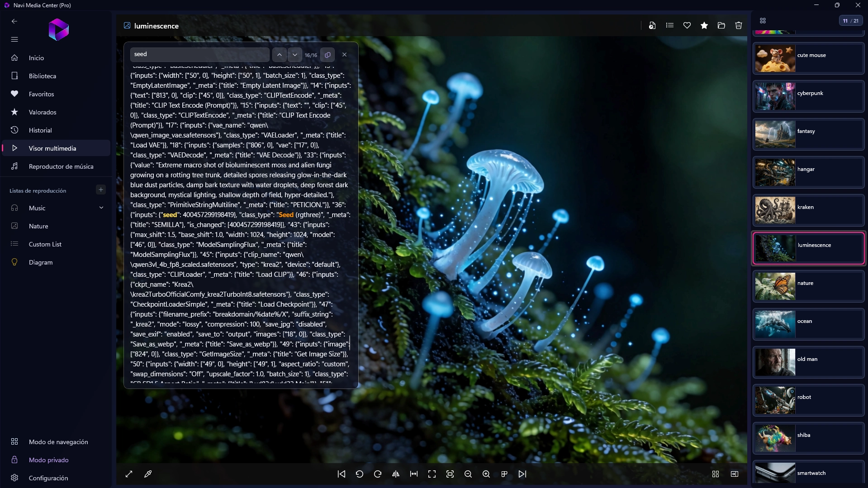
Task: Rotate image counterclockwise
Action: (x=360, y=474)
